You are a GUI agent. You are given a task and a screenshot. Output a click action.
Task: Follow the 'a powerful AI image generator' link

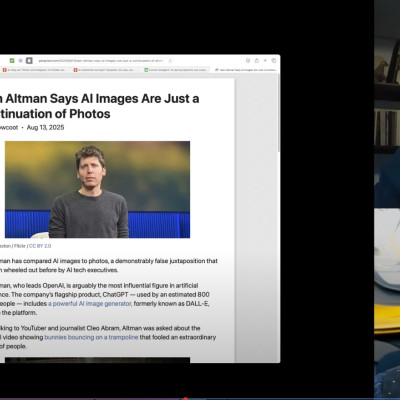pyautogui.click(x=90, y=304)
